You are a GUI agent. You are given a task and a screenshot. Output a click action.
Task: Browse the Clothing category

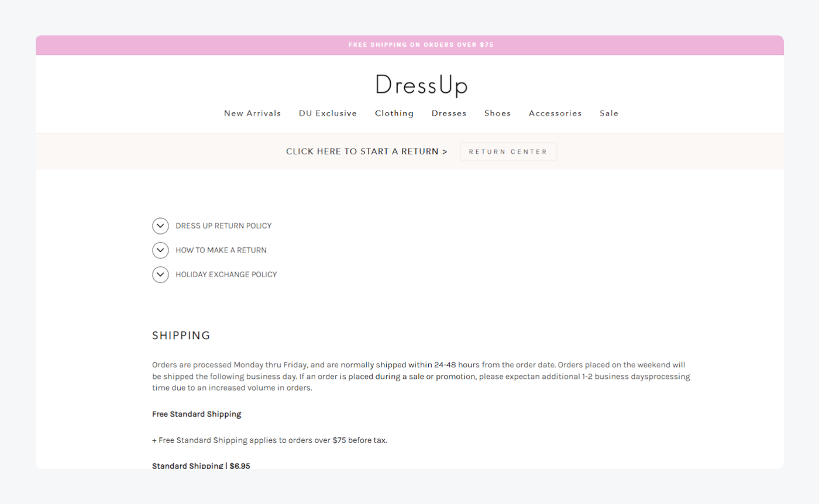(394, 113)
